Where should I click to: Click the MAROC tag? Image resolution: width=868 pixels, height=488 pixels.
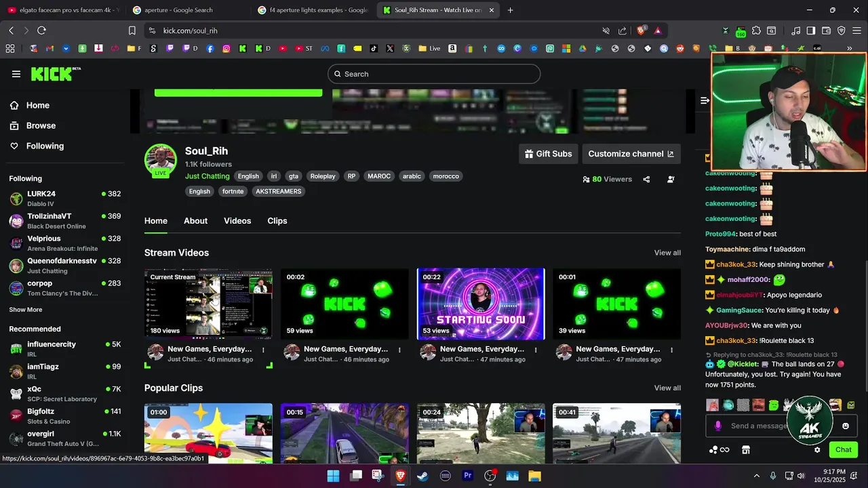379,176
